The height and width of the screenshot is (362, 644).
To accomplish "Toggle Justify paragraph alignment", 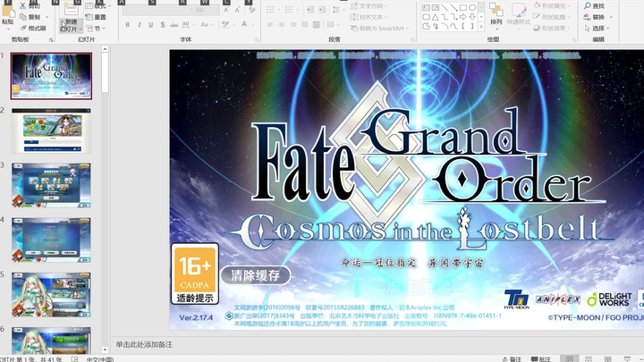I will (304, 25).
